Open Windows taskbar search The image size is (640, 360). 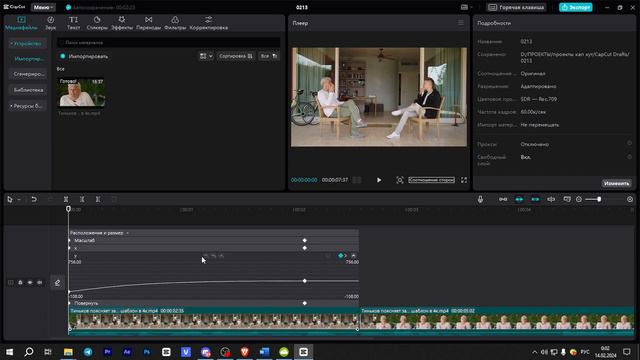click(x=29, y=351)
